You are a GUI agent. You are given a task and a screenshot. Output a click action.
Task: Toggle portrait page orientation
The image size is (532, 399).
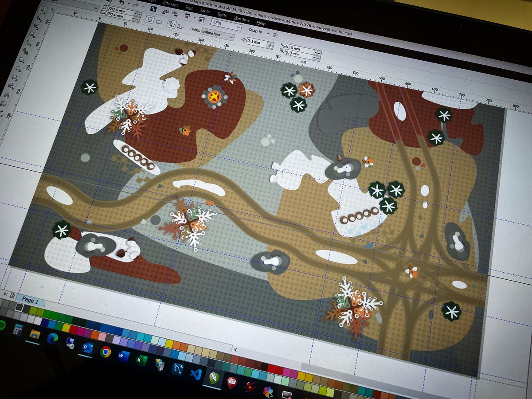point(150,19)
